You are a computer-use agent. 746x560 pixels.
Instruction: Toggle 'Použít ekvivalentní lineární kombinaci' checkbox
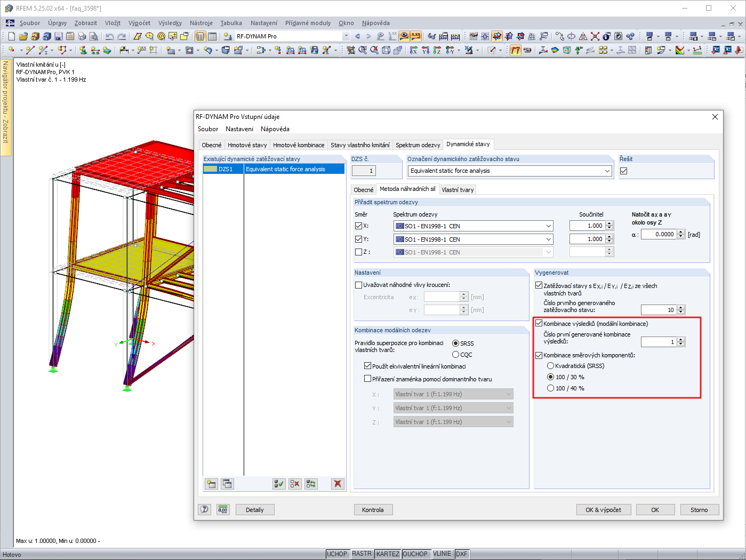(x=367, y=366)
